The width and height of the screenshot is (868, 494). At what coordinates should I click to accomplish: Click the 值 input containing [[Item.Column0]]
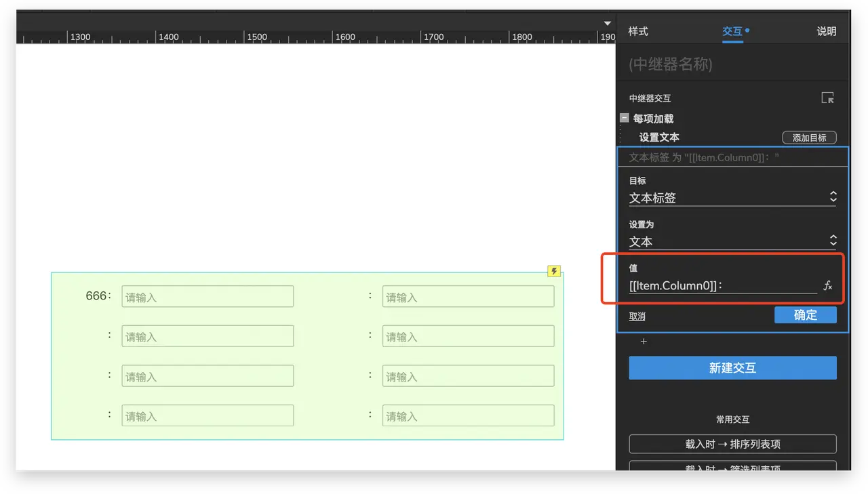(x=722, y=286)
